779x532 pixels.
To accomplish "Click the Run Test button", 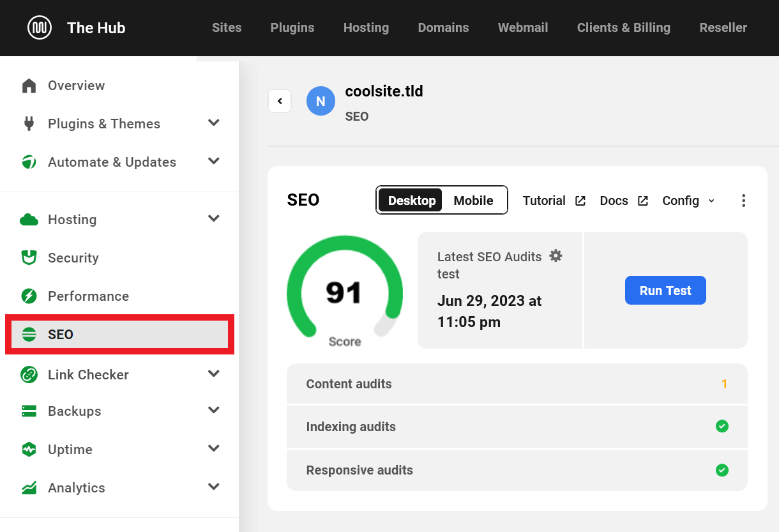I will [x=665, y=291].
